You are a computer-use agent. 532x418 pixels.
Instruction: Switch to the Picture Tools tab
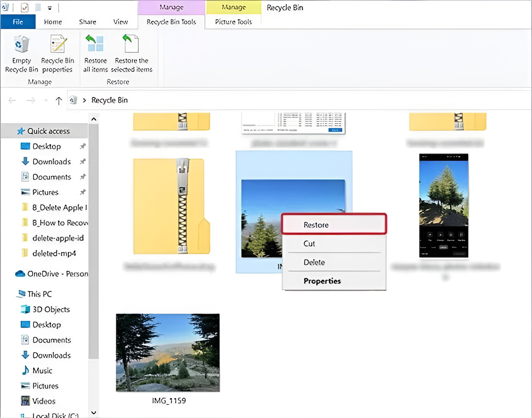(234, 22)
